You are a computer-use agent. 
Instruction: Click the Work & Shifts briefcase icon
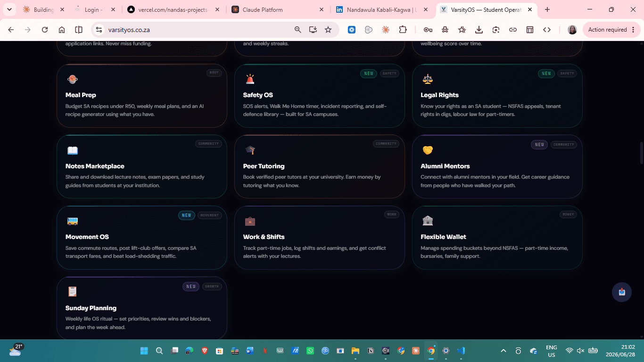250,221
